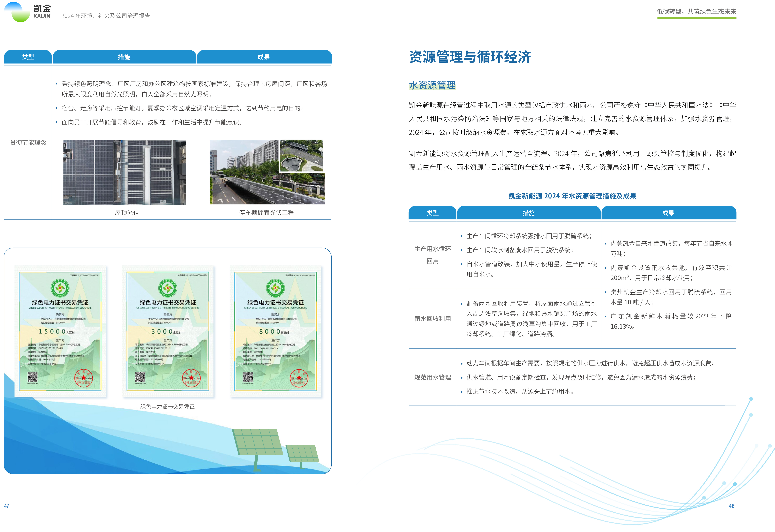This screenshot has height=532, width=775.
Task: Click the red seal on the 3000 certificate
Action: pos(191,378)
